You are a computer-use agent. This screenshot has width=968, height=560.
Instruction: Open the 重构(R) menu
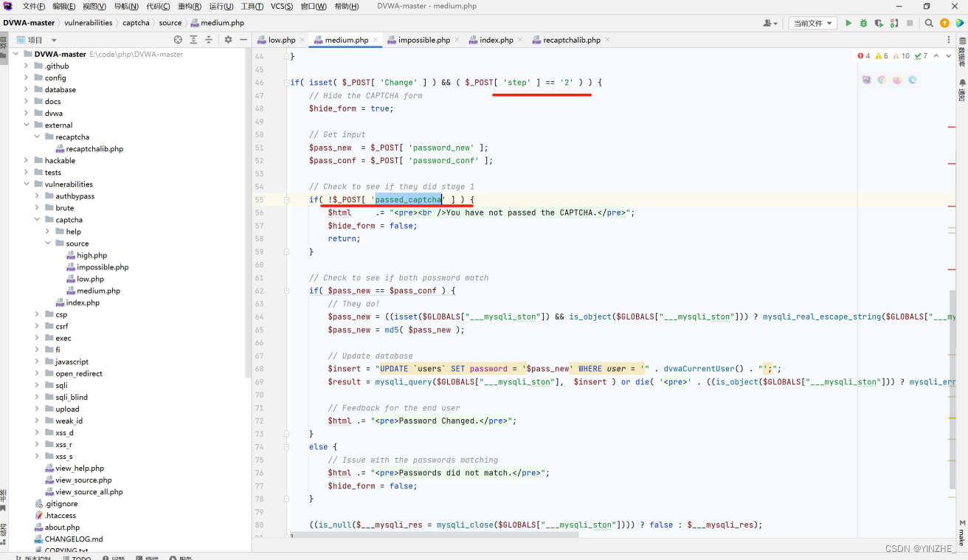click(x=190, y=6)
